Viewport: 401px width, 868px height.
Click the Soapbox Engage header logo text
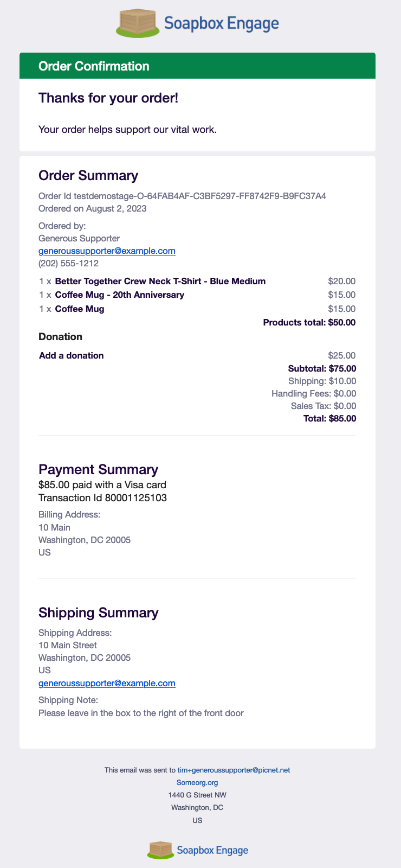[x=222, y=23]
